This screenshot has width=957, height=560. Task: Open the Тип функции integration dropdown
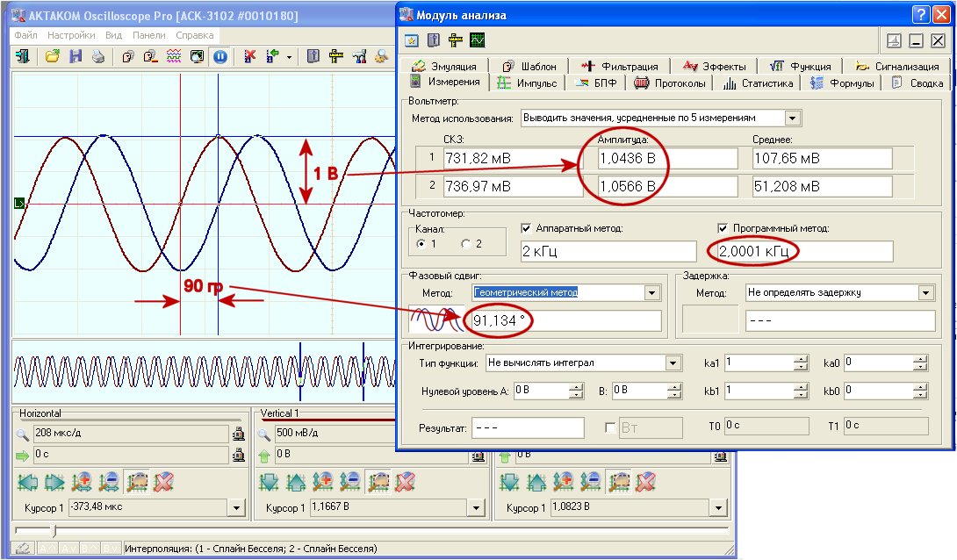(673, 363)
